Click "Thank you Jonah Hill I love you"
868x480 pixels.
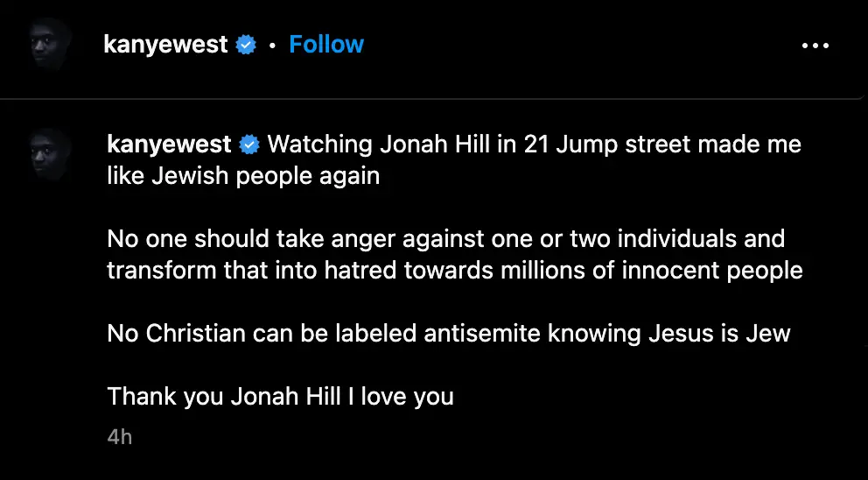coord(280,396)
